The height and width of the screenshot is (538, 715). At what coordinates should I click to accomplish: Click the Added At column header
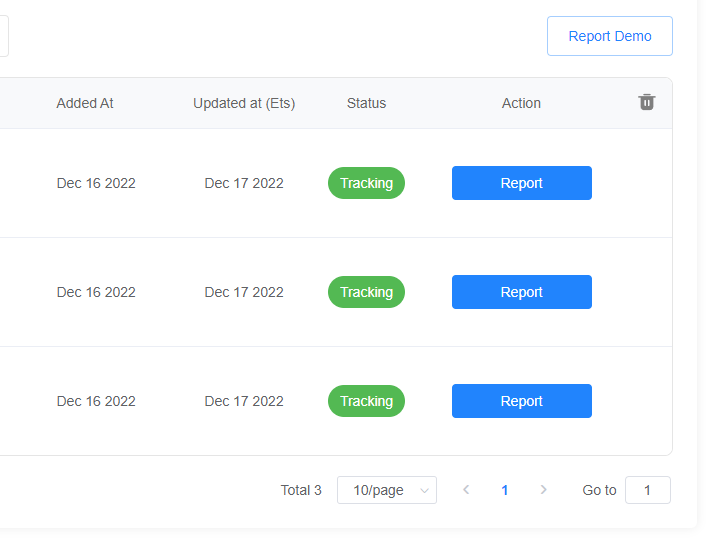coord(85,103)
